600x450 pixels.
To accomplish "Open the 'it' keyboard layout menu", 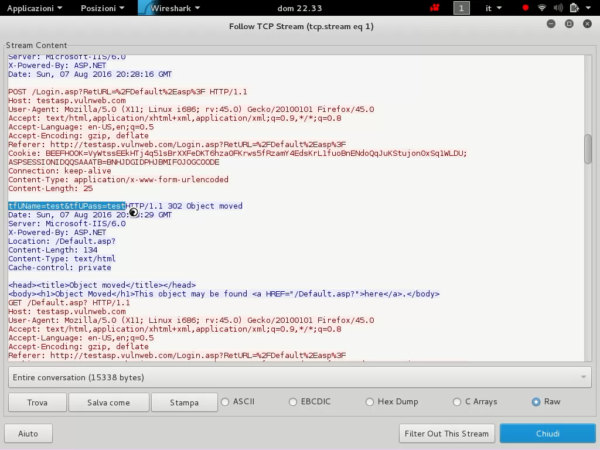I will point(493,8).
